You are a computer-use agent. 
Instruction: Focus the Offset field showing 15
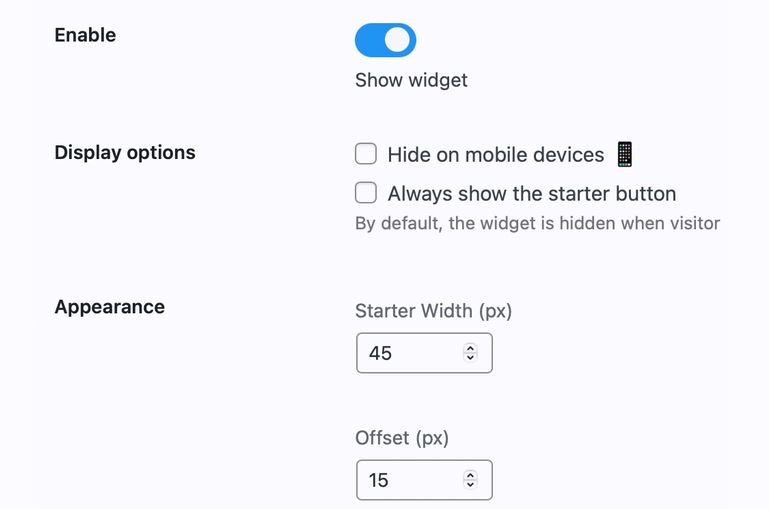click(x=424, y=480)
